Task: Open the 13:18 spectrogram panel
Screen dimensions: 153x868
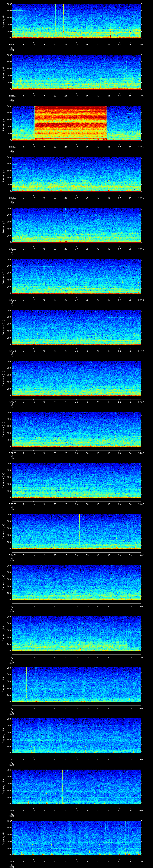Action: pyautogui.click(x=76, y=225)
